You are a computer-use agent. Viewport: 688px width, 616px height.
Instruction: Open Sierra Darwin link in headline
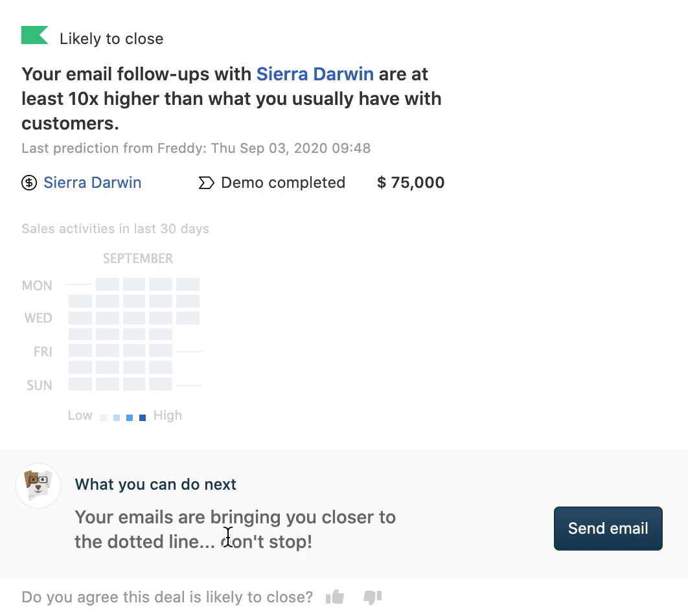click(315, 74)
